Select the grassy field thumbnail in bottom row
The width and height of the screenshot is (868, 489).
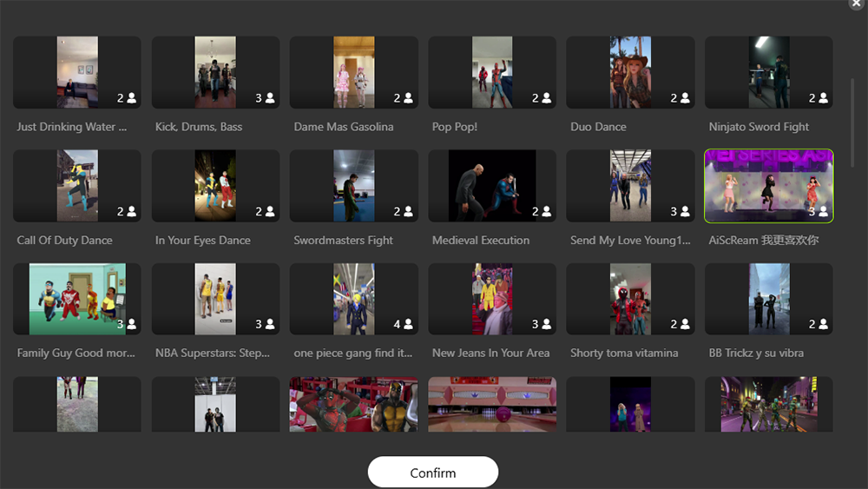point(77,404)
